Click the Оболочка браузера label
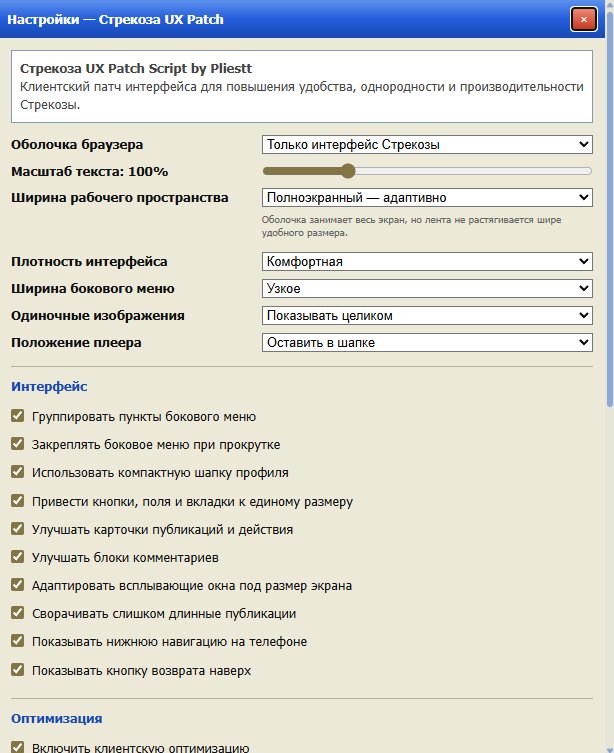This screenshot has height=753, width=614. pyautogui.click(x=77, y=145)
